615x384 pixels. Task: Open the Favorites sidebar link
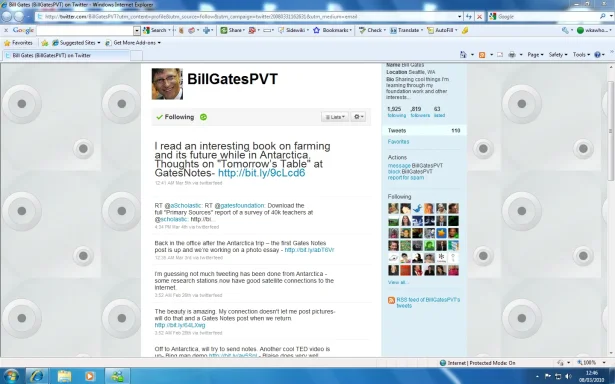coord(398,142)
